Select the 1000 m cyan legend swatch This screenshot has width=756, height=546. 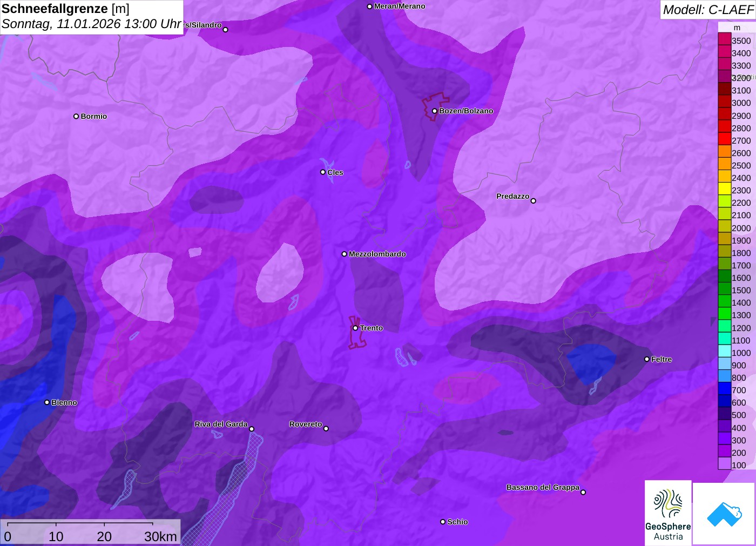724,351
